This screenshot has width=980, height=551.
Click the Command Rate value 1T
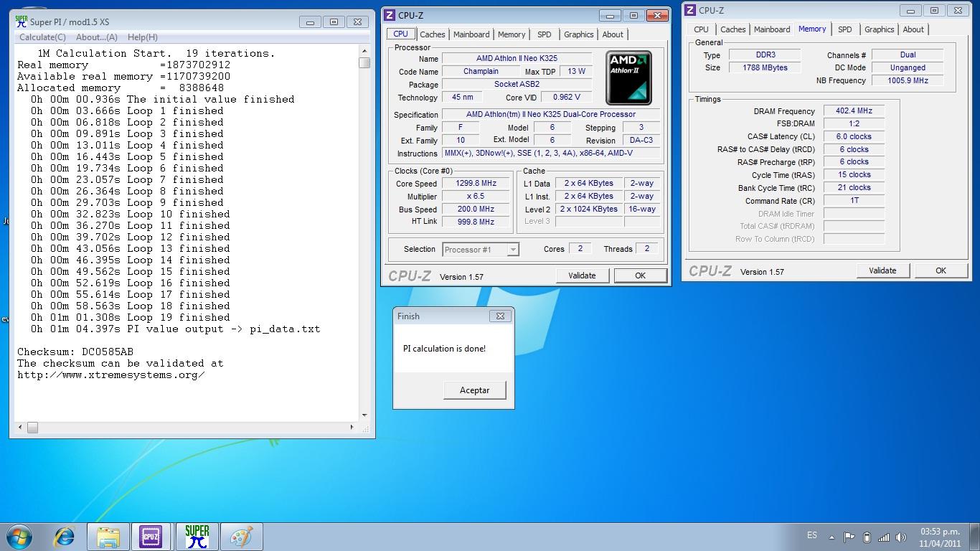tap(854, 201)
